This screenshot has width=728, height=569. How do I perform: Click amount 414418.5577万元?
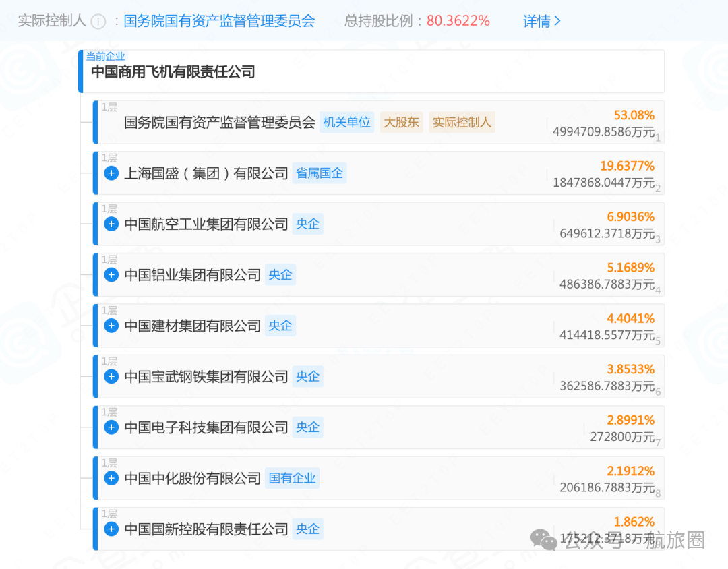[x=607, y=335]
